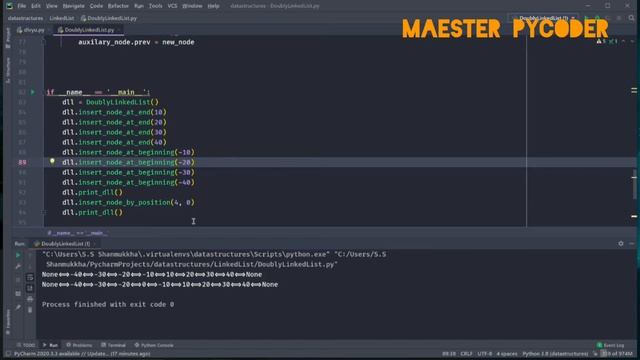
Task: Open the Window menu
Action: pyautogui.click(x=192, y=6)
